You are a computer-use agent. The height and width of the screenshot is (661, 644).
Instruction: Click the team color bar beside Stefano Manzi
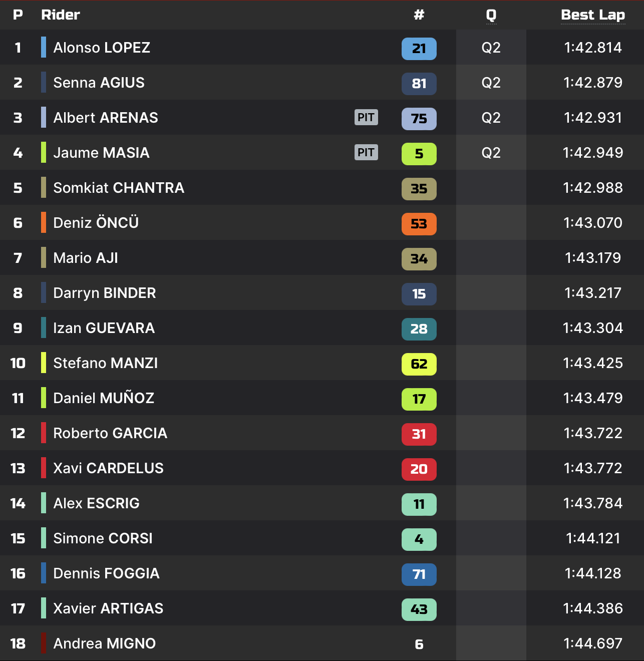44,363
